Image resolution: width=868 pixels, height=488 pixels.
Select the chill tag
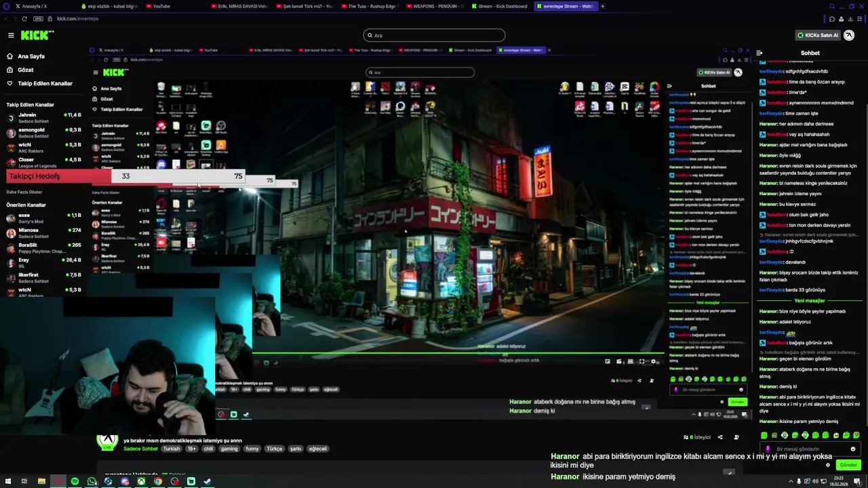click(x=208, y=449)
